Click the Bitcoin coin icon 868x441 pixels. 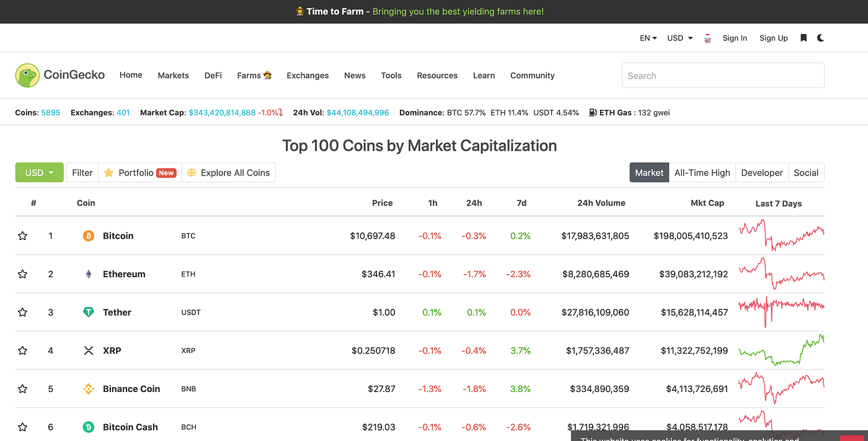click(x=89, y=236)
